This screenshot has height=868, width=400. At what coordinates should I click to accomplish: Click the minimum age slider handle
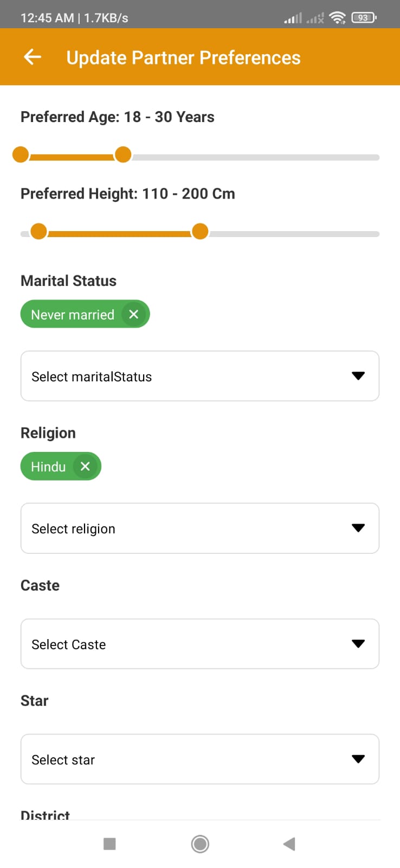point(21,155)
